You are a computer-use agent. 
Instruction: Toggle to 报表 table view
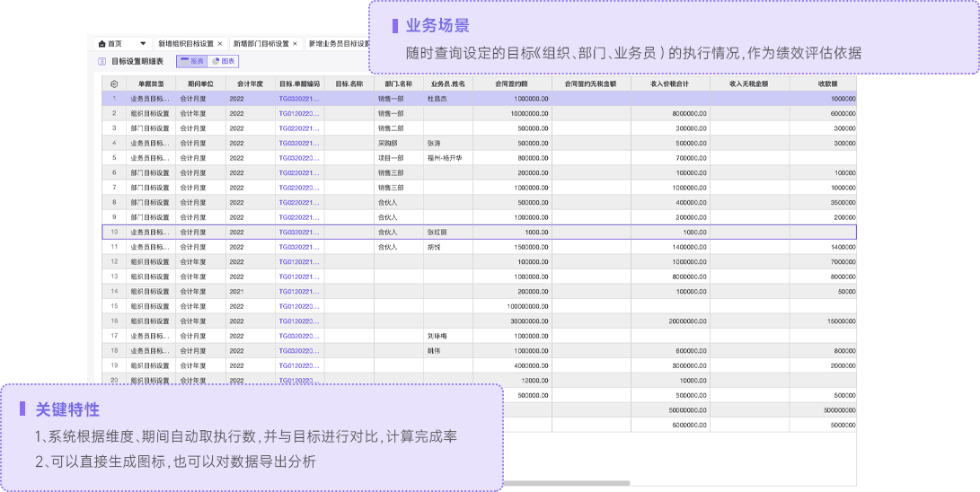click(191, 62)
